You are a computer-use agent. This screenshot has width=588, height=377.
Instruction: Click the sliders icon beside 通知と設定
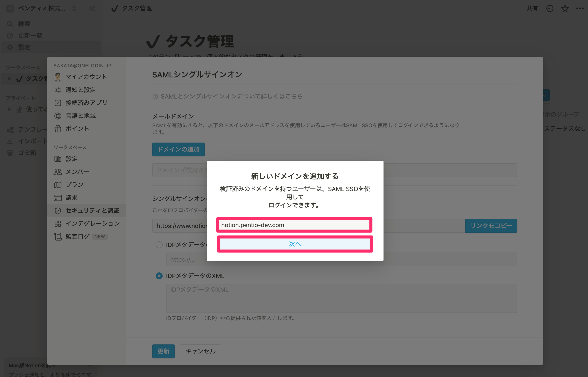(x=58, y=90)
